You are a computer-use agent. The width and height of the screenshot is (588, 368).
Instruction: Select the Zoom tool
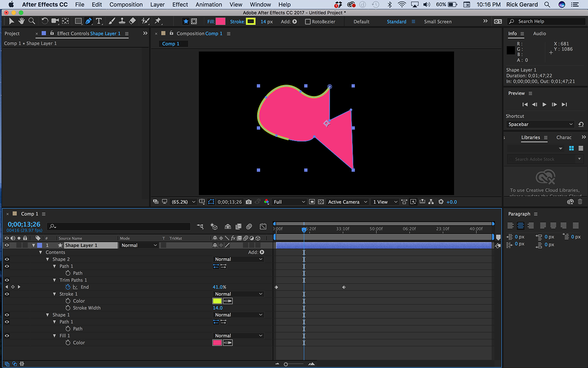tap(32, 21)
